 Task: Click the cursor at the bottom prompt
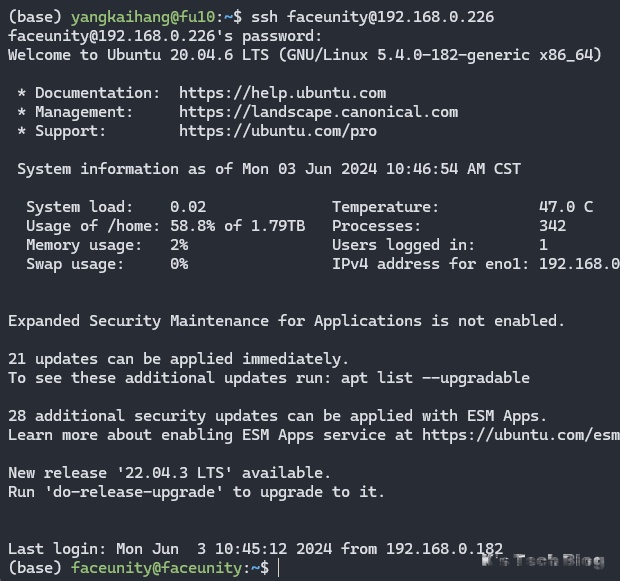coord(279,568)
